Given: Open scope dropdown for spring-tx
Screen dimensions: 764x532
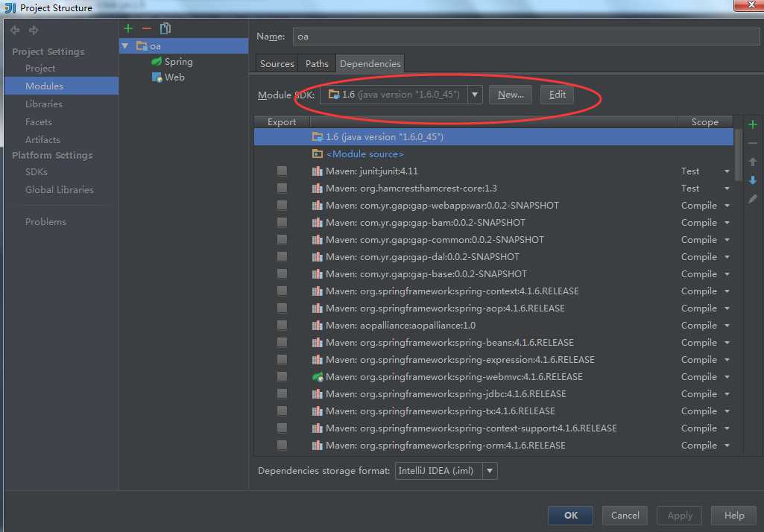Looking at the screenshot, I should pos(727,411).
